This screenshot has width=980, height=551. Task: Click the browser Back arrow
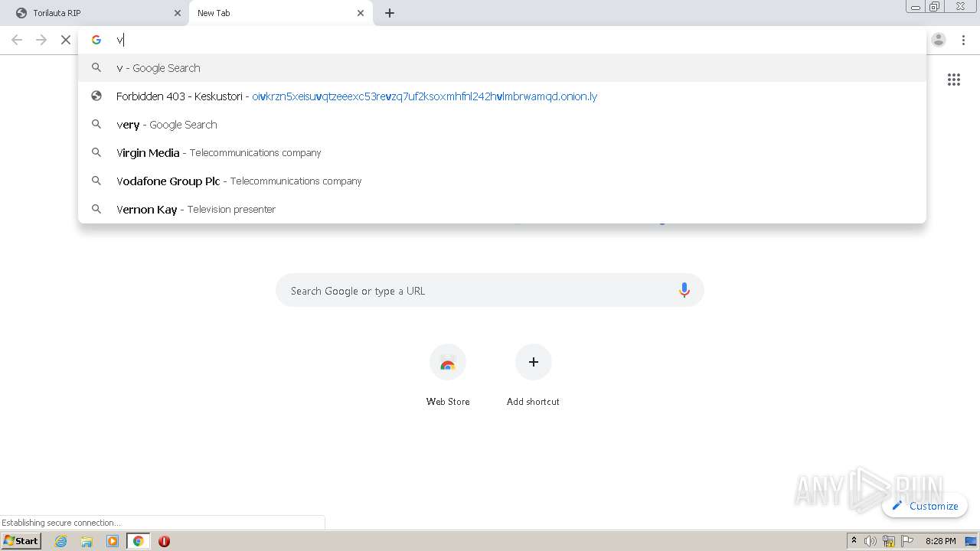click(17, 40)
